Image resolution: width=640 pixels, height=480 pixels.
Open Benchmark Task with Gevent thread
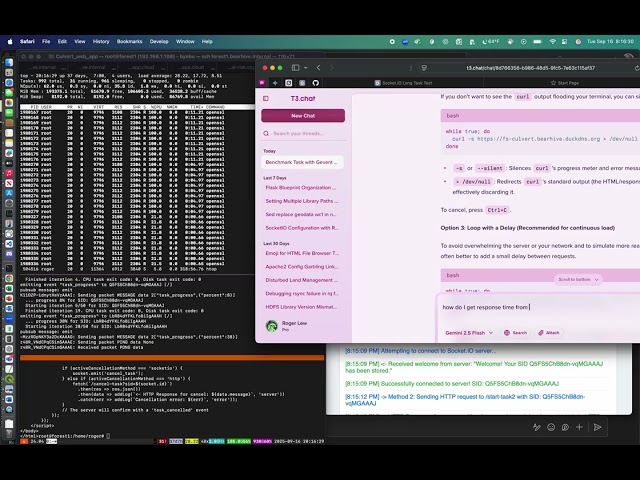coord(302,162)
